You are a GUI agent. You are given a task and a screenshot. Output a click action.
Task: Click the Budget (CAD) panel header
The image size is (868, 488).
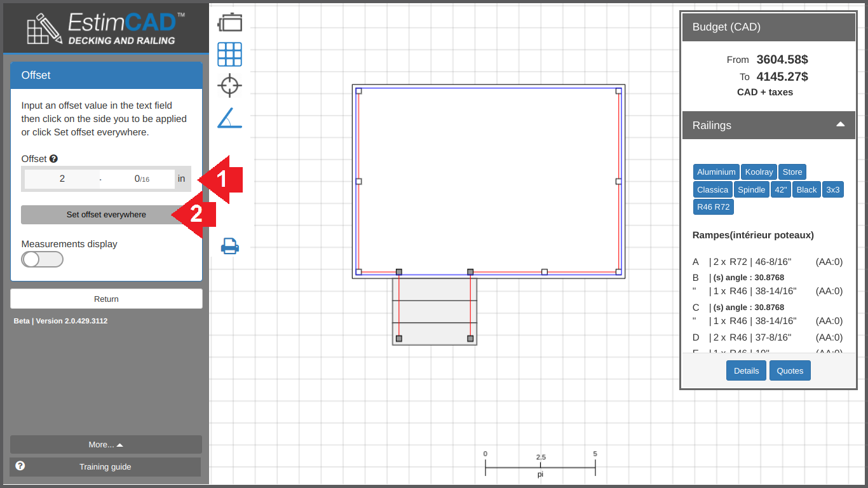point(768,27)
